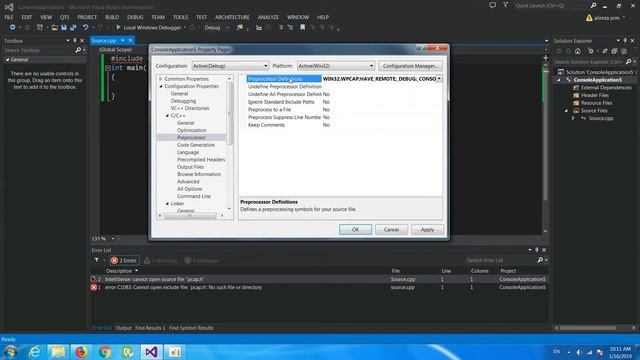Switch to the Output tab
This screenshot has height=360, width=640.
click(123, 328)
